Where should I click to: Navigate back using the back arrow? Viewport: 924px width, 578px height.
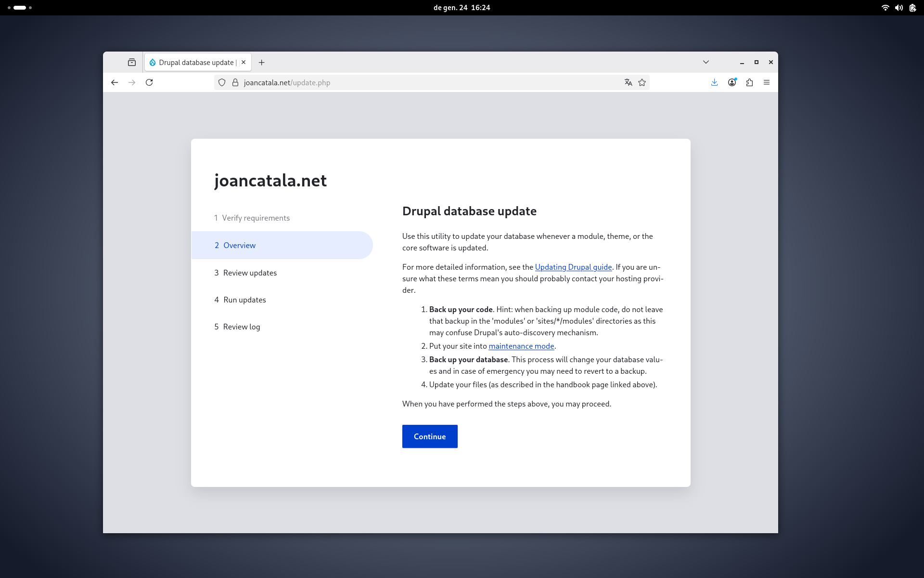pyautogui.click(x=115, y=82)
